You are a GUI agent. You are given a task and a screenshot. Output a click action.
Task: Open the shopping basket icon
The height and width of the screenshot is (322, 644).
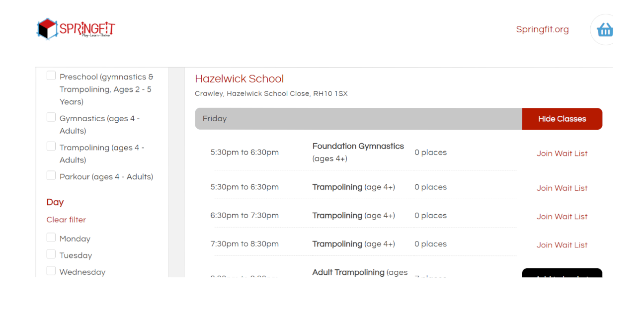pyautogui.click(x=605, y=30)
